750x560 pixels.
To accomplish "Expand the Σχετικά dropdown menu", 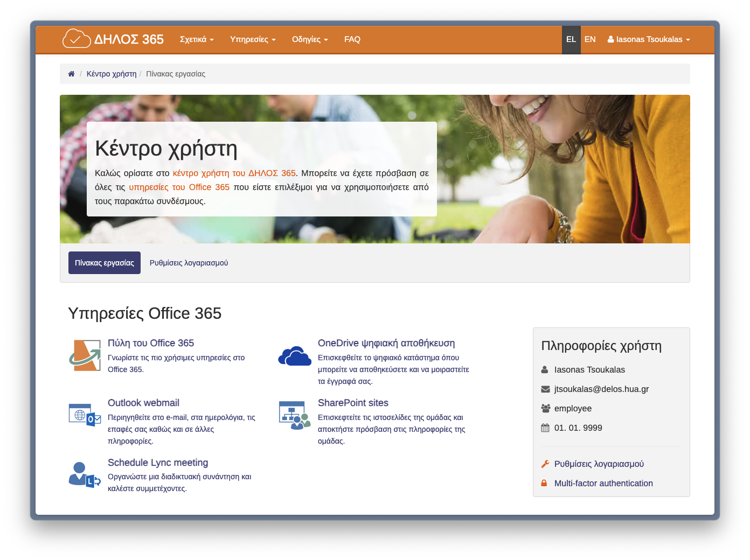I will pyautogui.click(x=197, y=39).
